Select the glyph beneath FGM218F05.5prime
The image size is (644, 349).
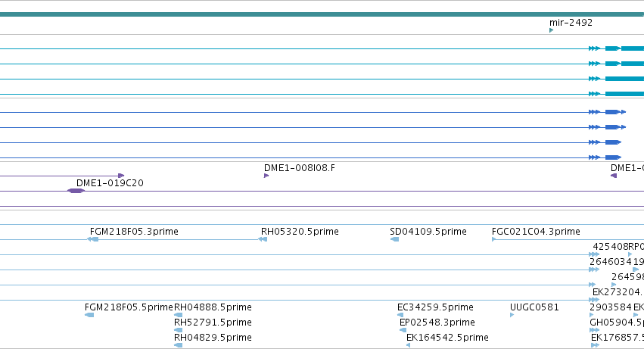[x=89, y=315]
